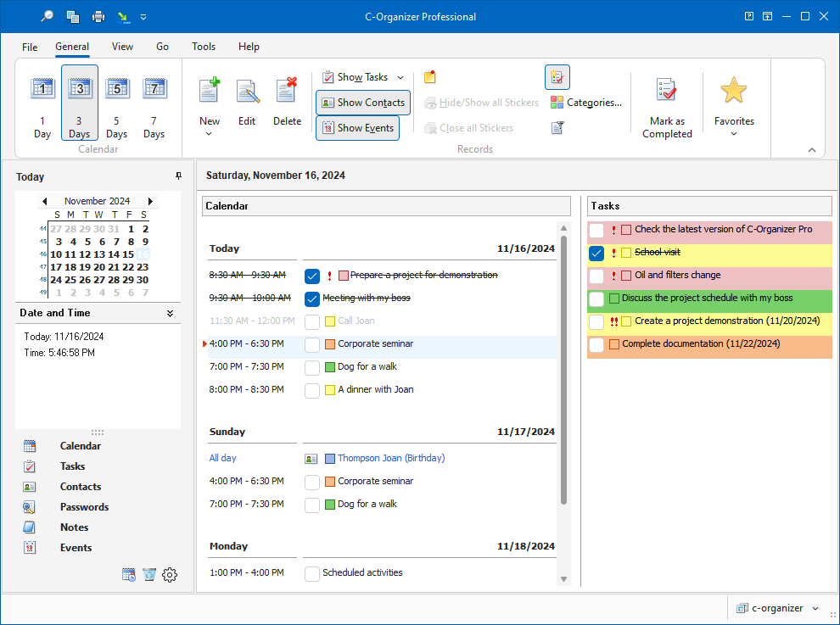
Task: Open the Help menu tab
Action: 249,47
